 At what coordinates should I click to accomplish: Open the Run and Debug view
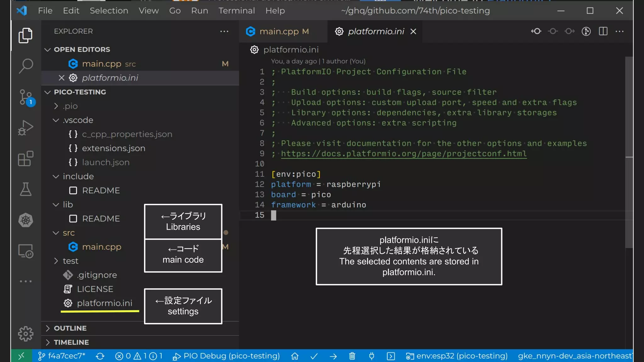pos(25,128)
